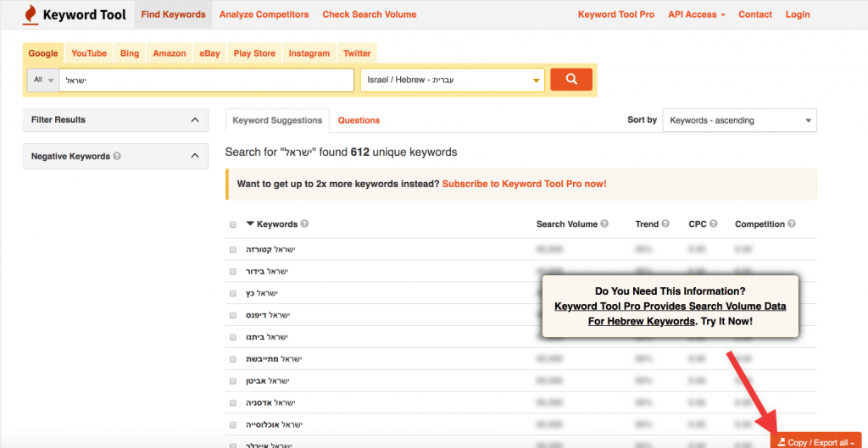
Task: Switch to the eBay tab
Action: pyautogui.click(x=210, y=53)
